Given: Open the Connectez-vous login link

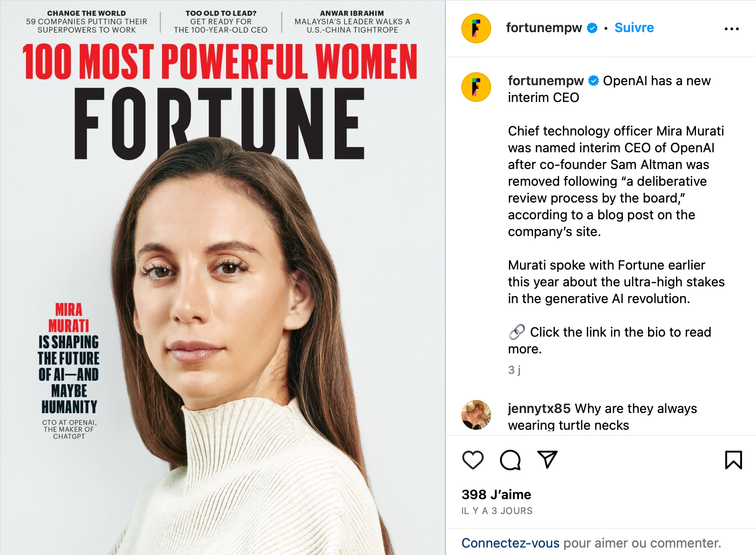Looking at the screenshot, I should tap(510, 543).
